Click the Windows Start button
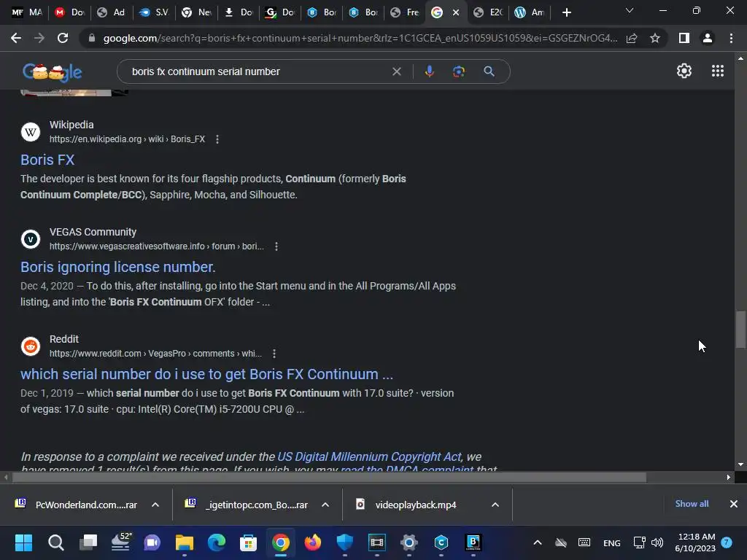Viewport: 747px width, 560px height. (x=23, y=542)
